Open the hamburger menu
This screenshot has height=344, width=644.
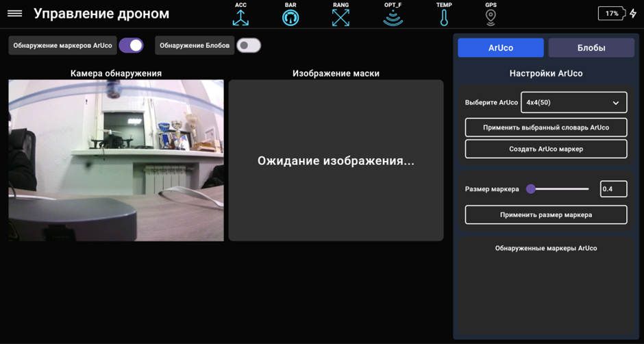tap(14, 14)
